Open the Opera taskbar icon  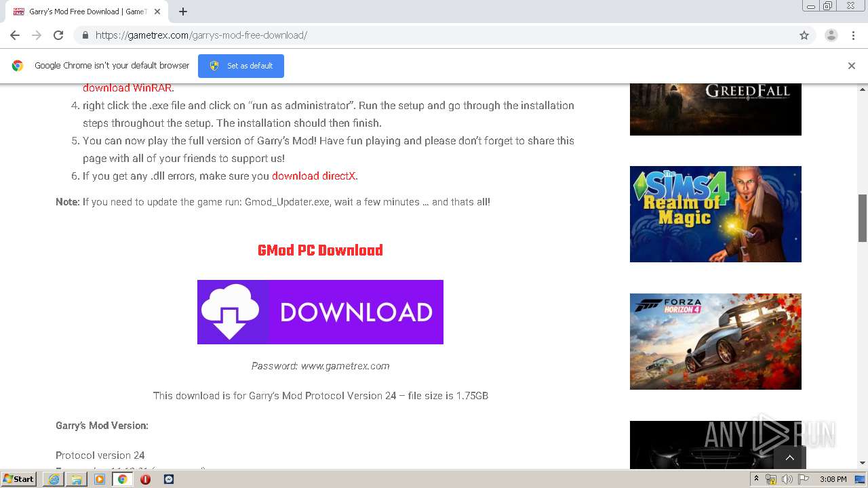146,479
